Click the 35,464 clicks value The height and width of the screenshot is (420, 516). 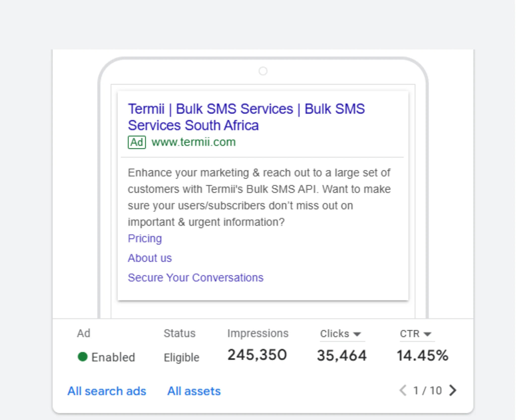click(342, 355)
